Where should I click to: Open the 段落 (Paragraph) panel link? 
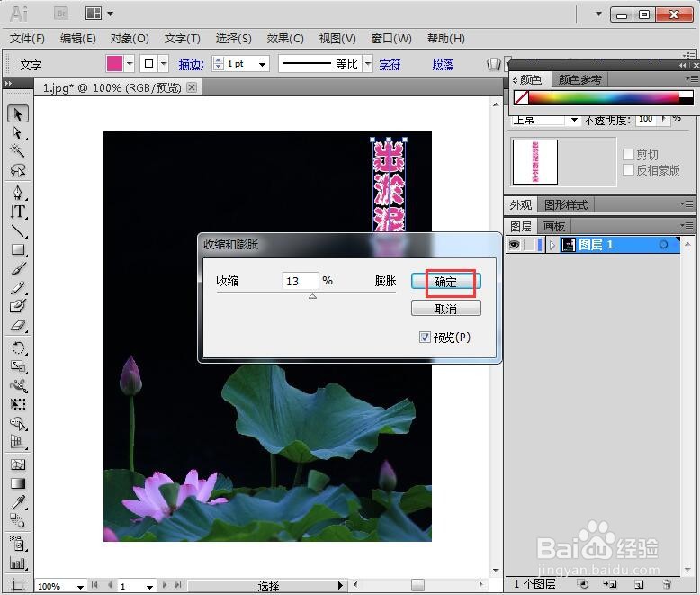(x=443, y=64)
